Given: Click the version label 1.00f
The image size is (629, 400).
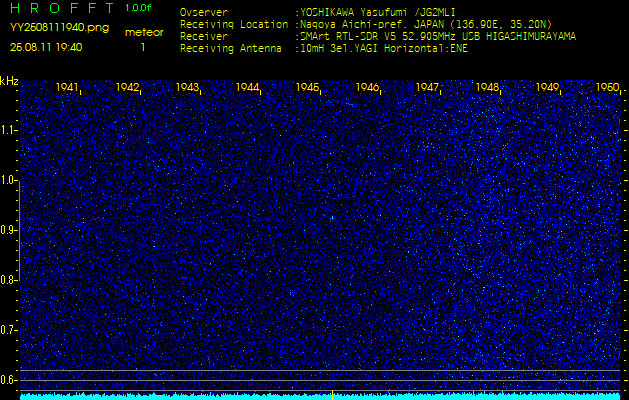Looking at the screenshot, I should click(x=138, y=8).
